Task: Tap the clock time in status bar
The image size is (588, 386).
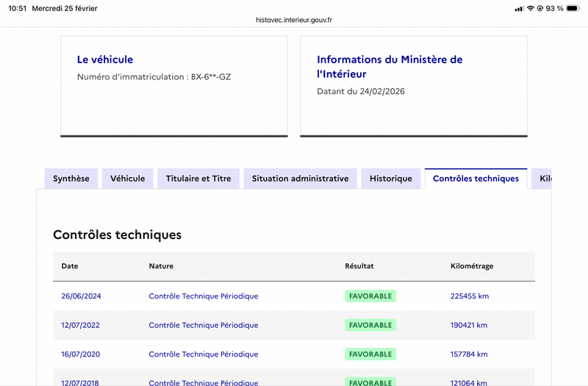Action: tap(18, 9)
